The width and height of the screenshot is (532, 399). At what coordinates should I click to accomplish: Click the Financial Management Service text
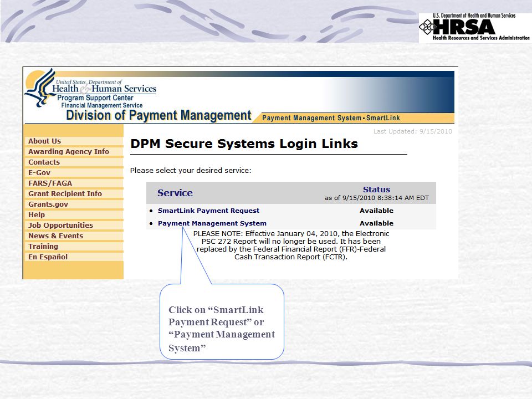tap(102, 105)
